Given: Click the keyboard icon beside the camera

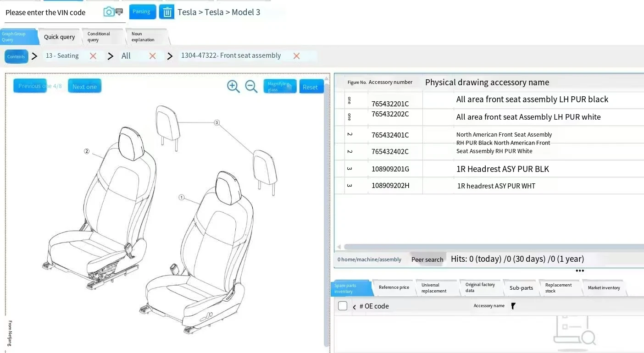Looking at the screenshot, I should coord(119,11).
